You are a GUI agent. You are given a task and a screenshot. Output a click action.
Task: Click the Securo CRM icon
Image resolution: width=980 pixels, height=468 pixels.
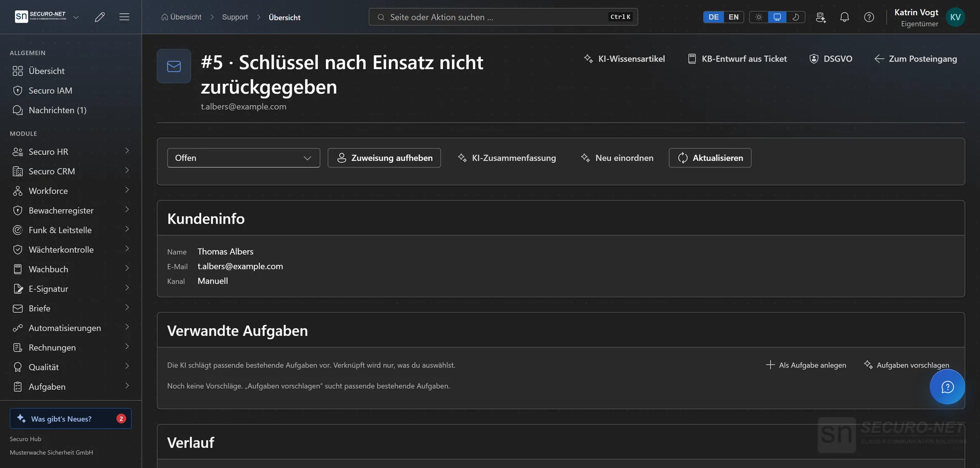pyautogui.click(x=18, y=171)
